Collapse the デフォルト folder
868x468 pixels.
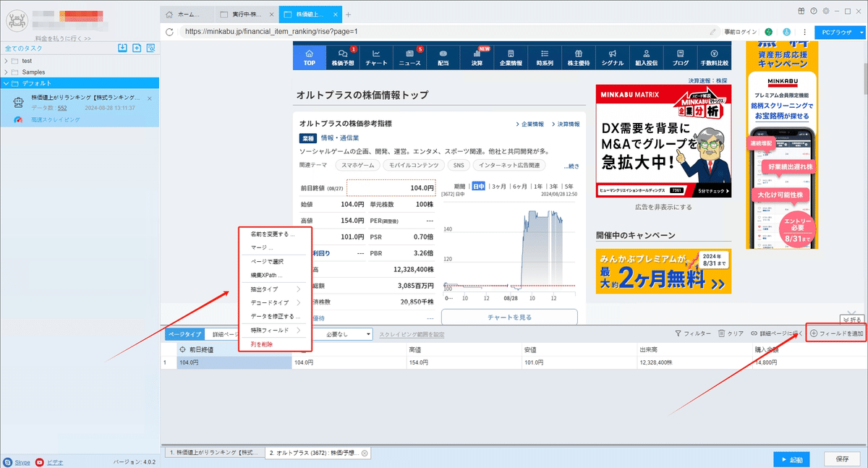(x=7, y=84)
